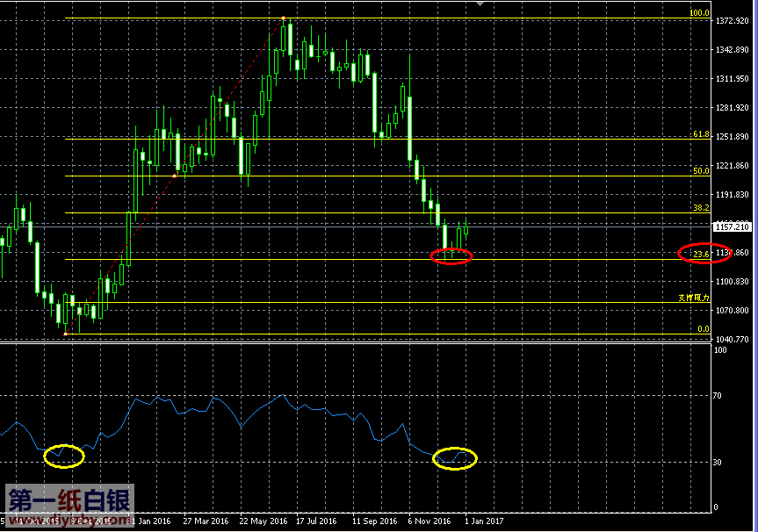Image resolution: width=758 pixels, height=532 pixels.
Task: Click the 支撑阻力 support-resistance line label
Action: 694,298
